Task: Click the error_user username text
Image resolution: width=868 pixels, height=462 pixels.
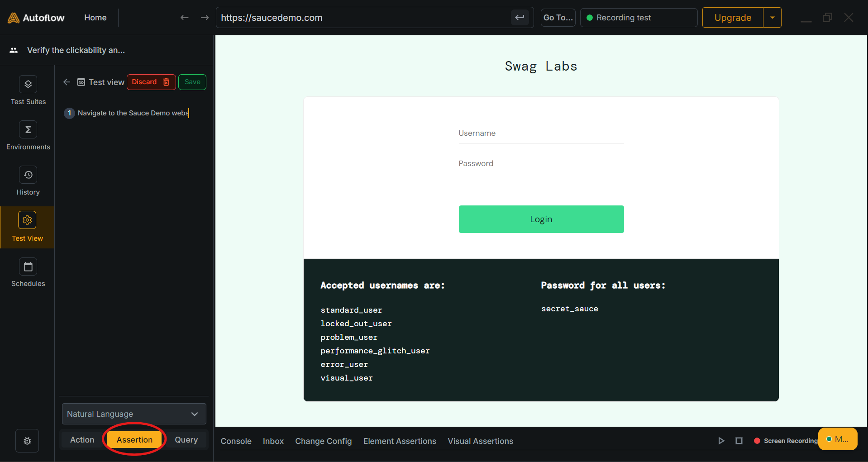Action: (344, 364)
